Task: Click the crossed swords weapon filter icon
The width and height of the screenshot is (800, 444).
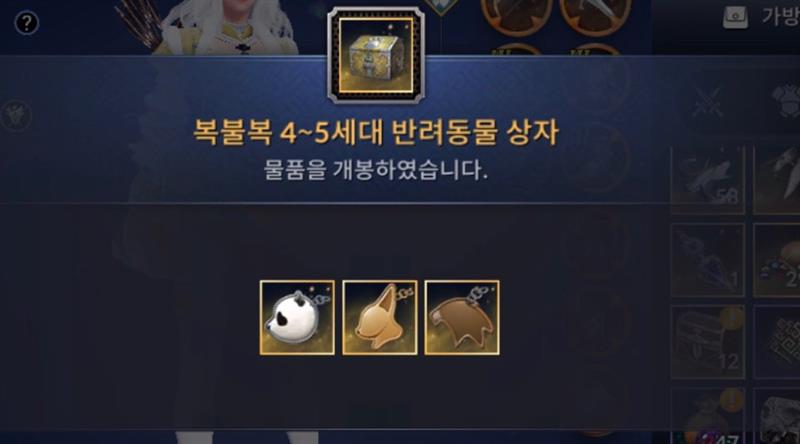Action: [x=709, y=102]
